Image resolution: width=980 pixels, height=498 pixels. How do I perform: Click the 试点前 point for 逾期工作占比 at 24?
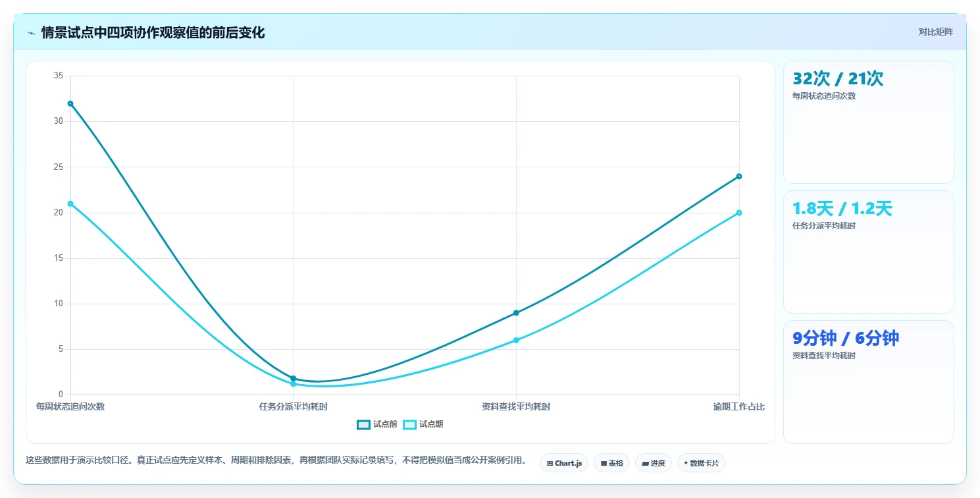click(739, 176)
